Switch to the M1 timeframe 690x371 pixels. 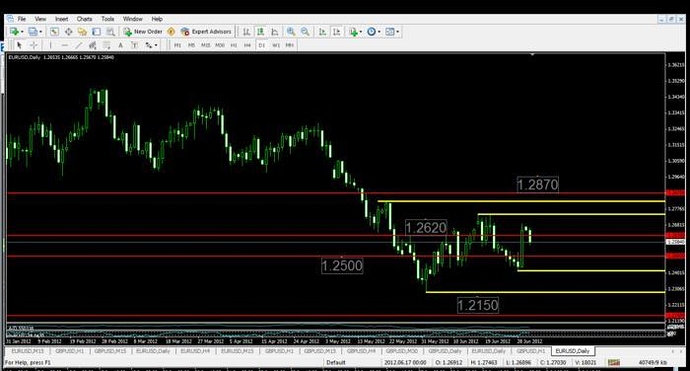(177, 45)
